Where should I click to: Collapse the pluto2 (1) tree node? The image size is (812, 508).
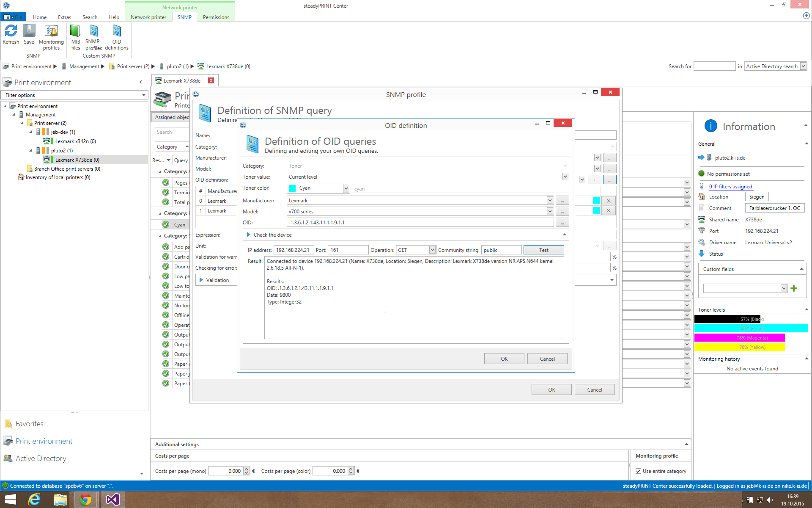[30, 150]
